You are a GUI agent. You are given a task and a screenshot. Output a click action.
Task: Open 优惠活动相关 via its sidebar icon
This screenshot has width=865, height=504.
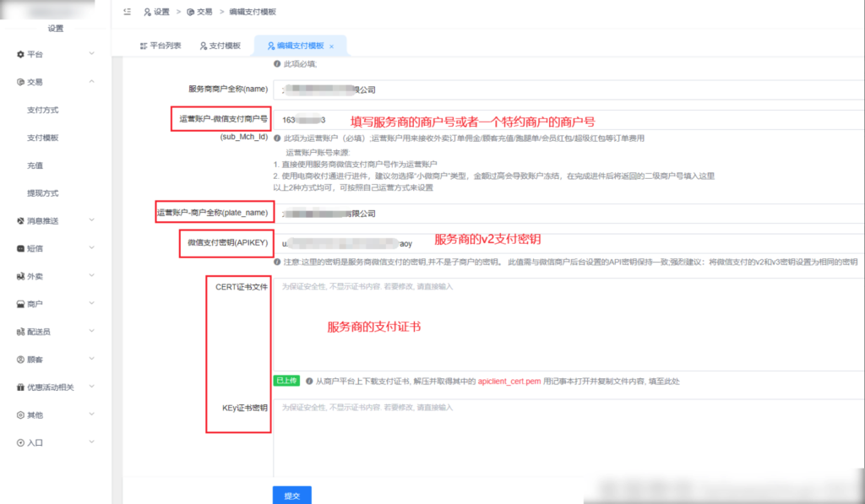click(19, 387)
